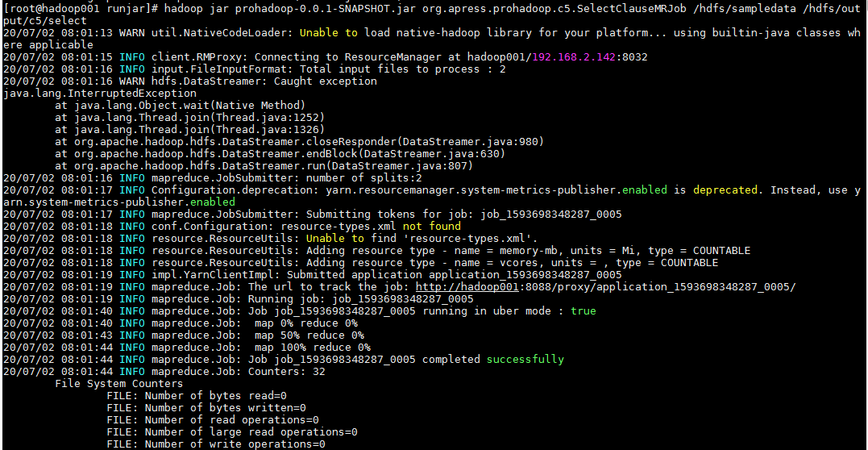The image size is (868, 450).
Task: Select 'FILE: Number of bytes written=0'
Action: [x=206, y=408]
